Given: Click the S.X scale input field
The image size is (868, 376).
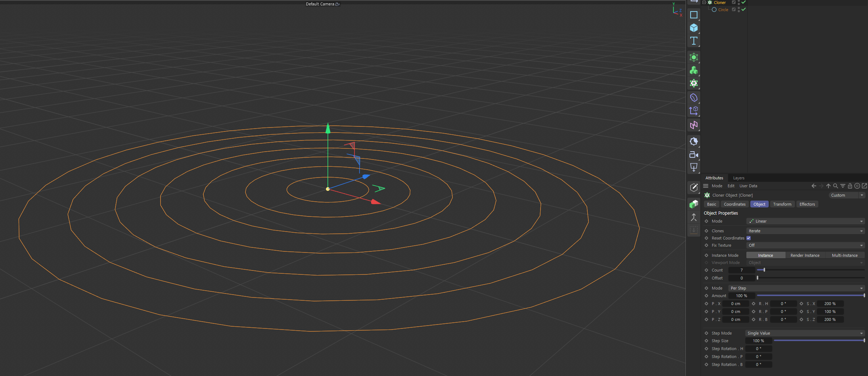Looking at the screenshot, I should [830, 304].
